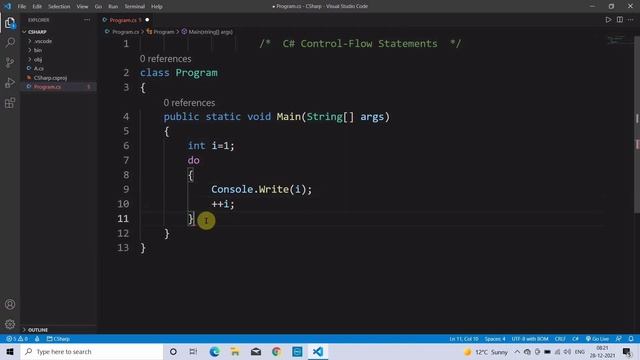
Task: Click the flame icon in the status bar
Action: point(37,339)
